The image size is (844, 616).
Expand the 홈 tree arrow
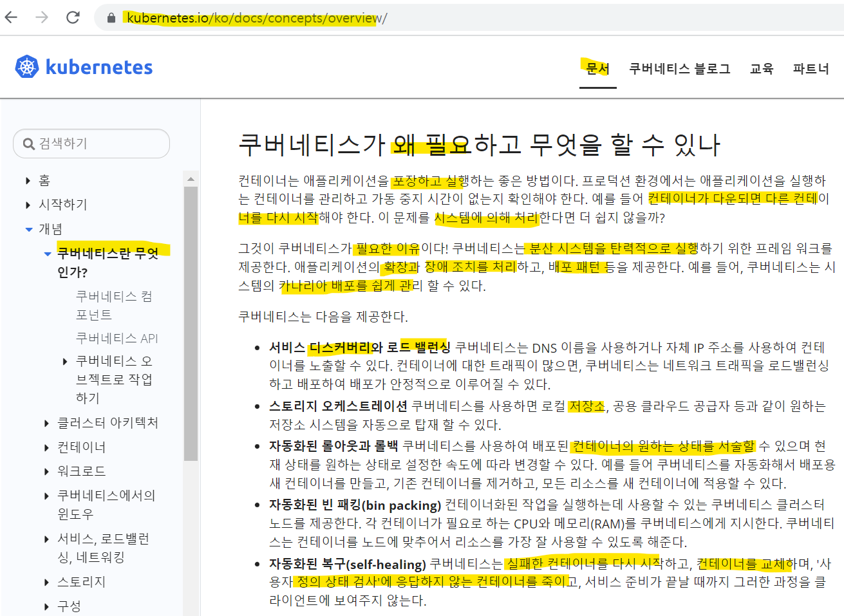(x=28, y=181)
